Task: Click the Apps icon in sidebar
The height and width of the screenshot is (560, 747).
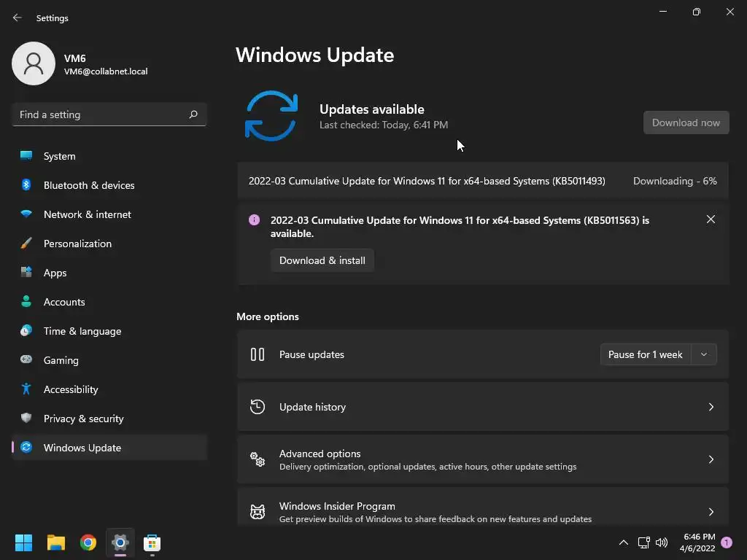Action: (26, 273)
